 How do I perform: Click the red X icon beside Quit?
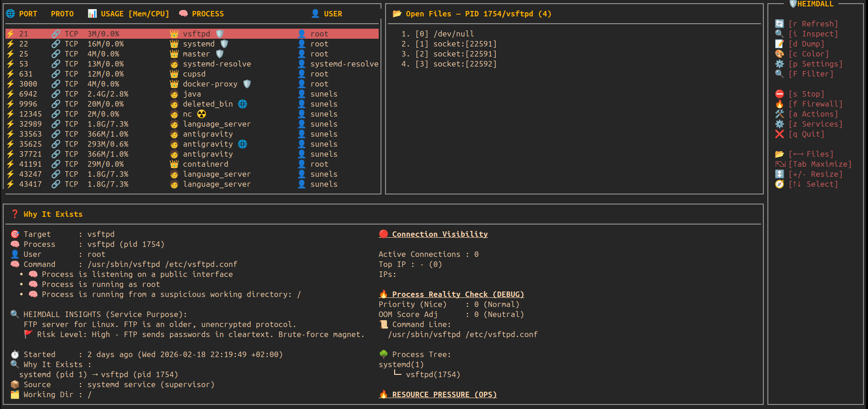click(780, 134)
